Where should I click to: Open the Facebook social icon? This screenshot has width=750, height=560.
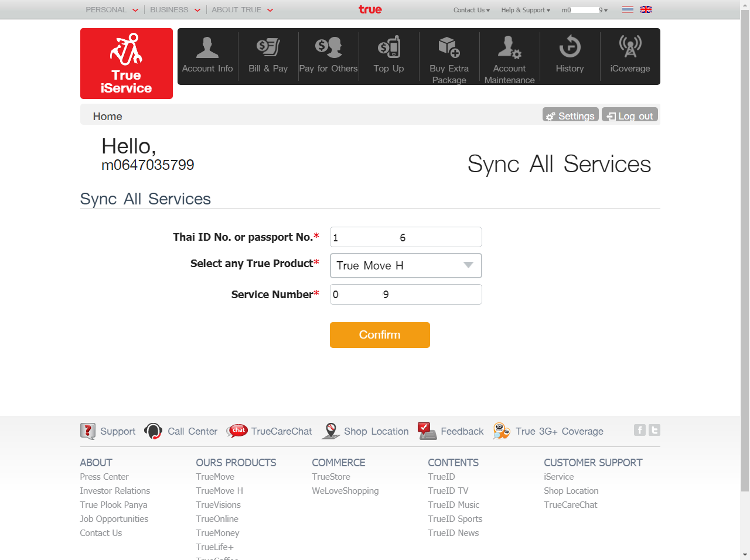[640, 430]
